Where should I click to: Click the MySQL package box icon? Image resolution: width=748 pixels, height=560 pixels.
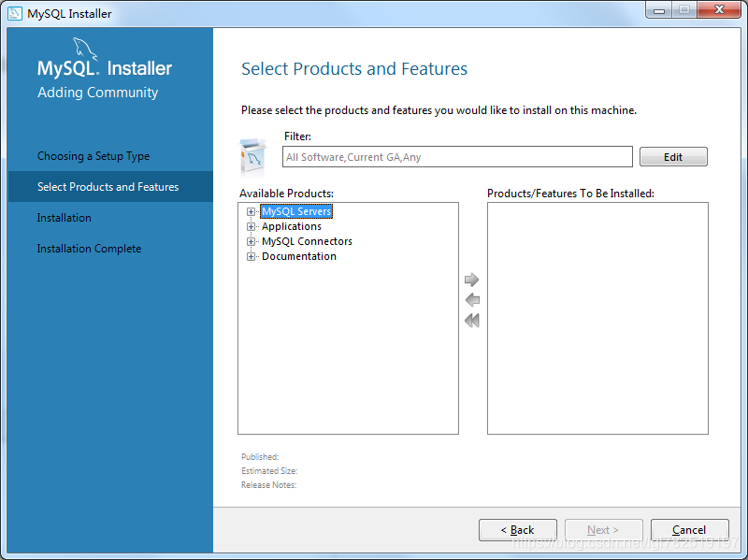pyautogui.click(x=252, y=156)
